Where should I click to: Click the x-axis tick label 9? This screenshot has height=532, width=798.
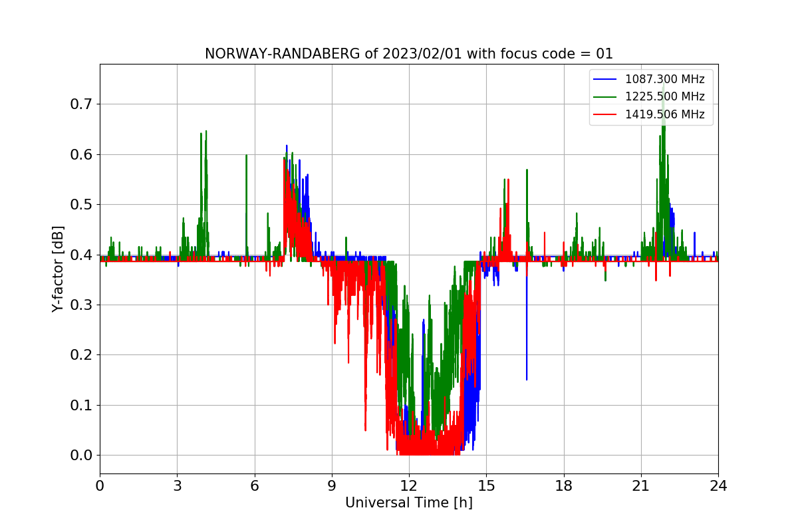click(x=332, y=486)
